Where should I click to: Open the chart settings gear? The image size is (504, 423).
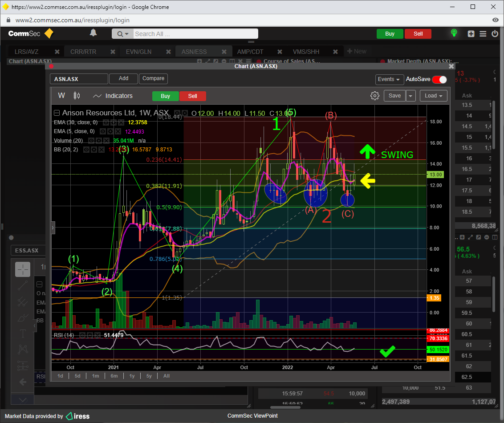tap(375, 96)
